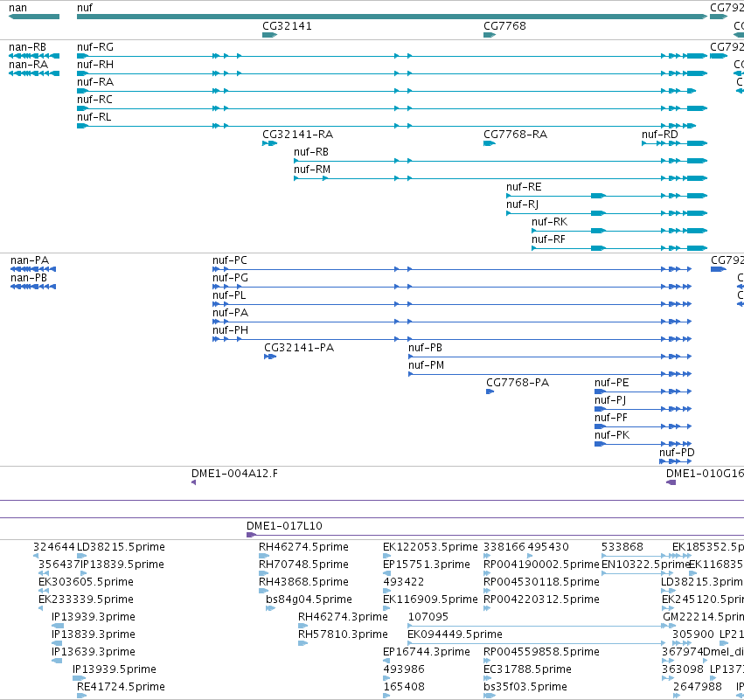744x700 pixels.
Task: Select EST 165408
Action: (404, 687)
